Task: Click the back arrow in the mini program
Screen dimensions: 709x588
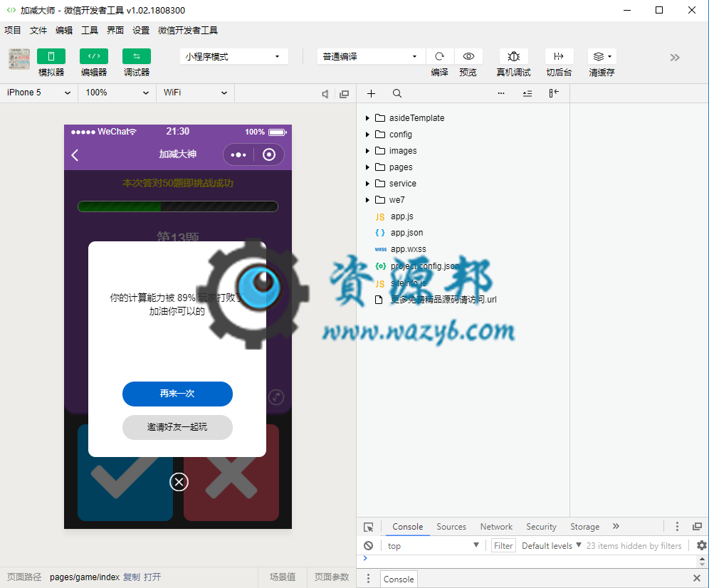Action: pos(75,155)
